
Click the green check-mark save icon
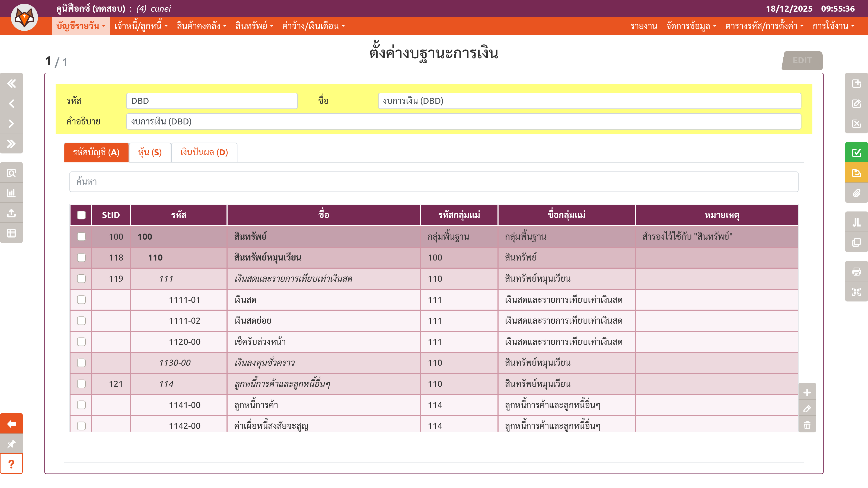[x=856, y=153]
